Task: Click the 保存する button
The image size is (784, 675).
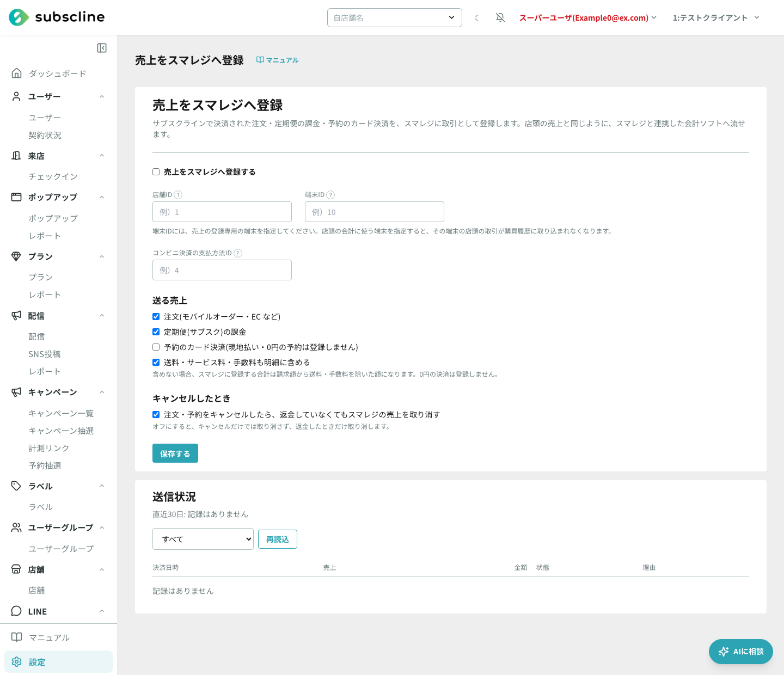Action: click(x=175, y=453)
